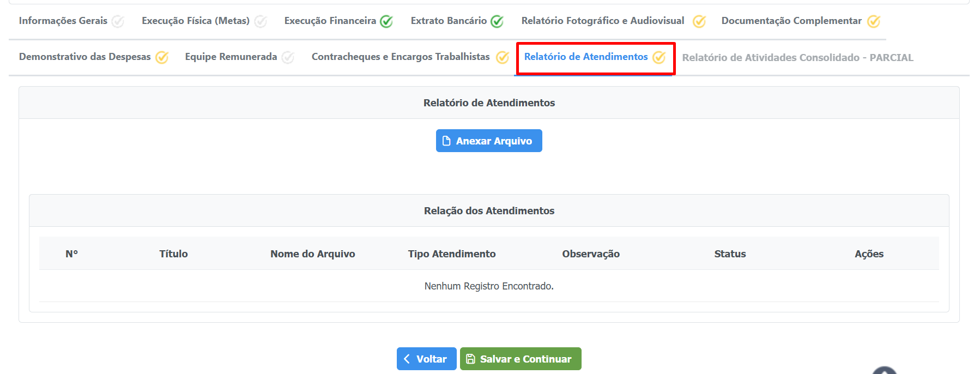Click gray check icon beside Informações Gerais
980x374 pixels.
pos(118,21)
